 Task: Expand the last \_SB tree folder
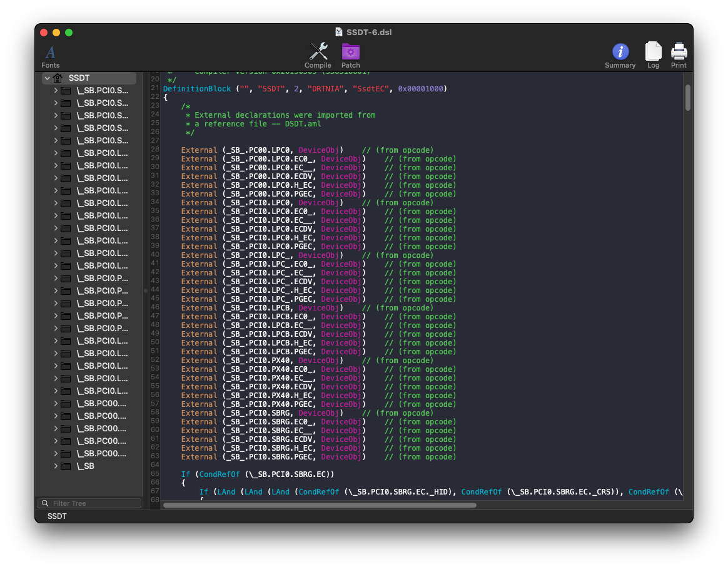[x=56, y=466]
